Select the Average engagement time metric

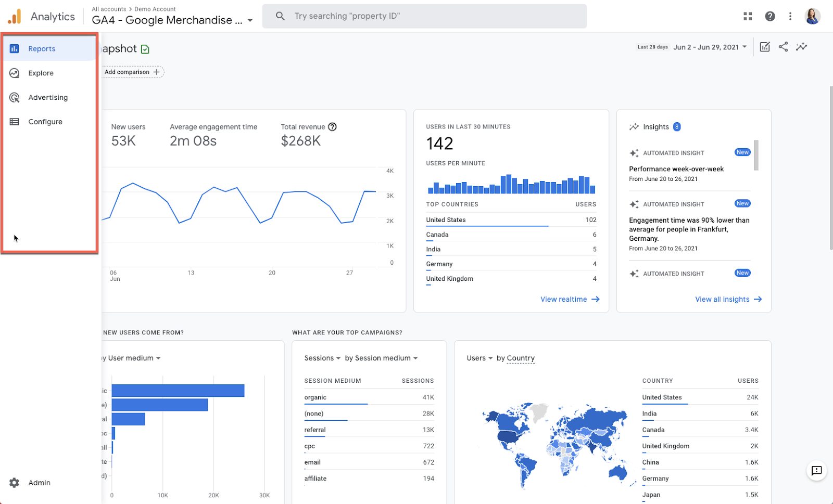pos(213,135)
